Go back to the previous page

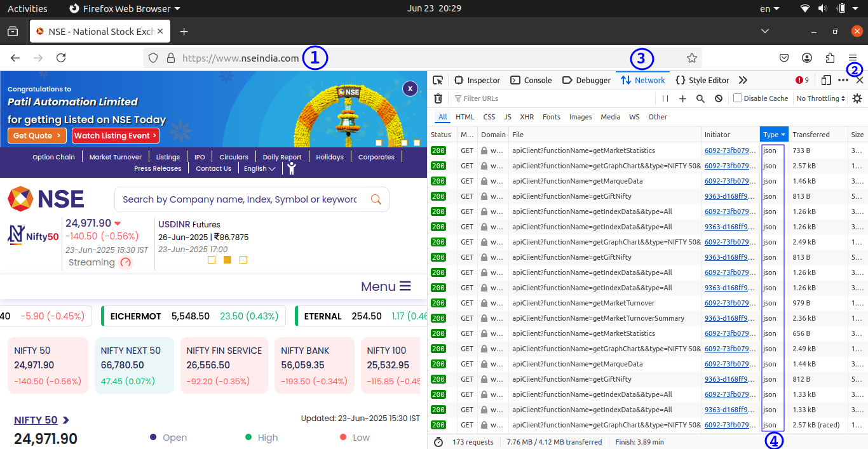[x=15, y=58]
